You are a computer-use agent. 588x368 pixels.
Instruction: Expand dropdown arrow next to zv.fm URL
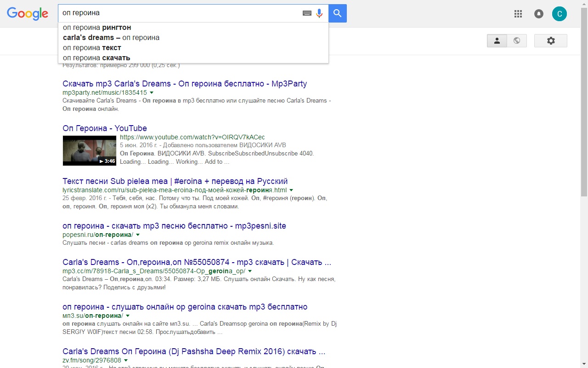tap(126, 361)
